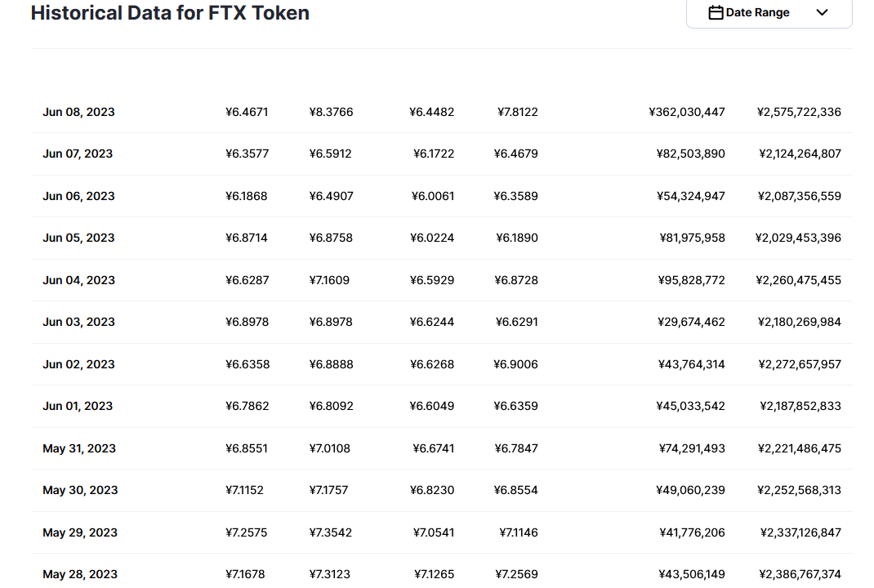Select Jun 06, 2023 row date
Image resolution: width=874 pixels, height=588 pixels.
point(78,196)
